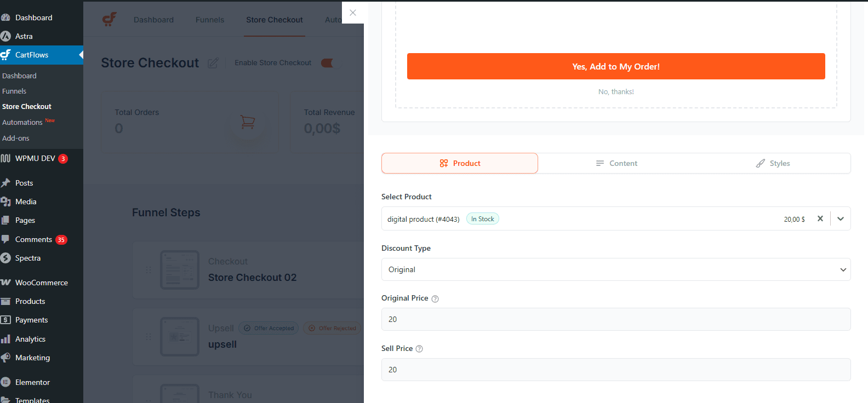This screenshot has width=868, height=403.
Task: Open the Posts pin icon
Action: click(5, 183)
